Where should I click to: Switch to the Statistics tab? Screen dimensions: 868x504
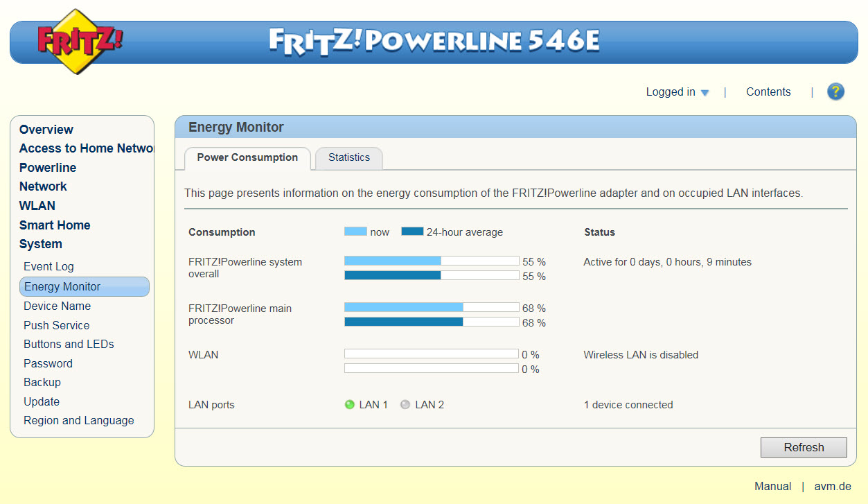(x=349, y=157)
